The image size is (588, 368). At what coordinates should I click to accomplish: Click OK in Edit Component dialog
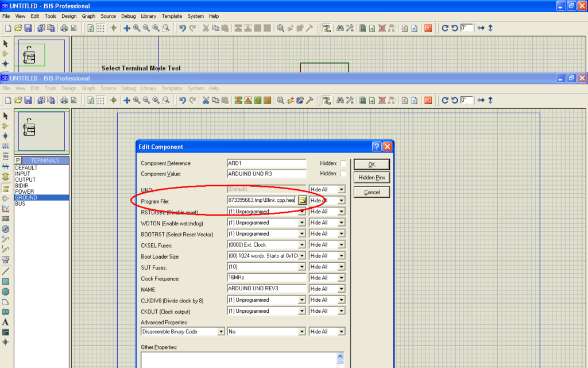click(372, 164)
